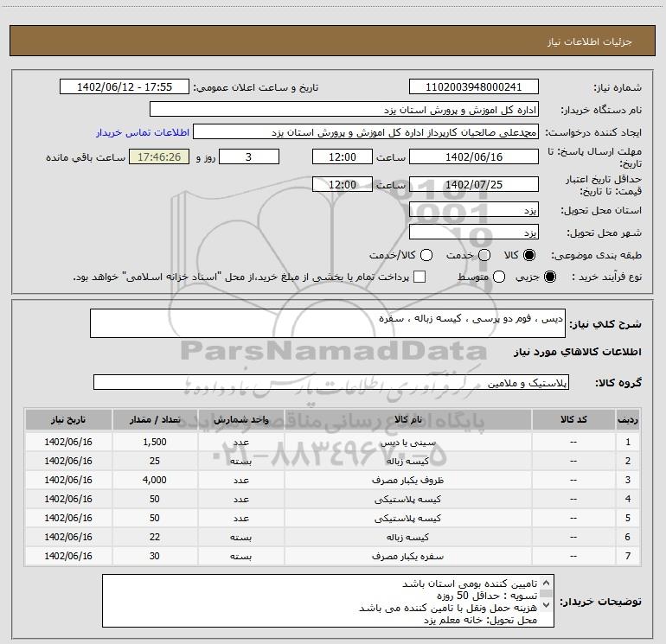Select the متوسط purchase type radio
Viewport: 666px width, 644px height.
click(499, 277)
